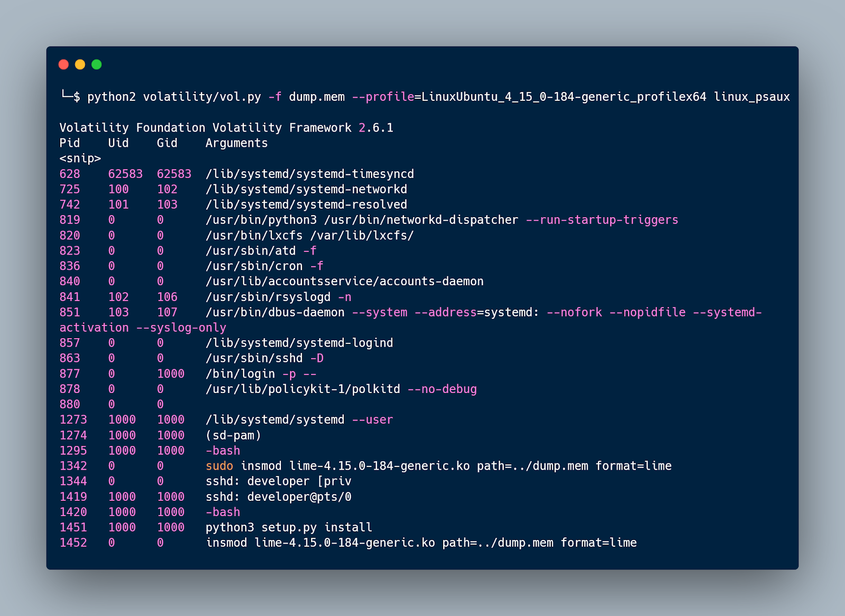
Task: Click '/usr/lib/accountsservice/accounts-daemon' path
Action: [345, 282]
